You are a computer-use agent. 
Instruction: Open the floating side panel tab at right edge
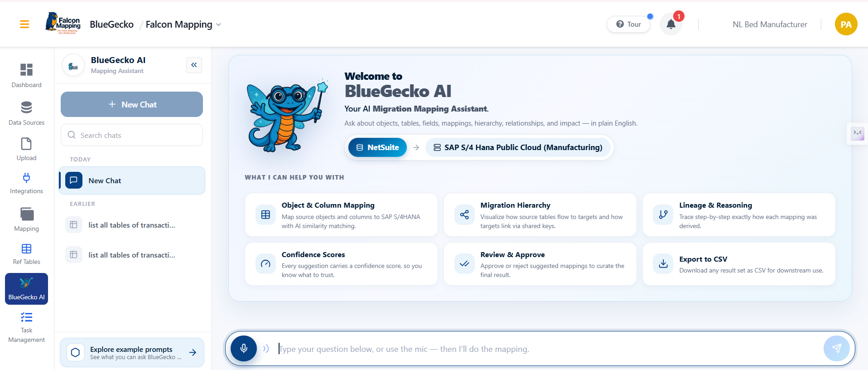(857, 134)
